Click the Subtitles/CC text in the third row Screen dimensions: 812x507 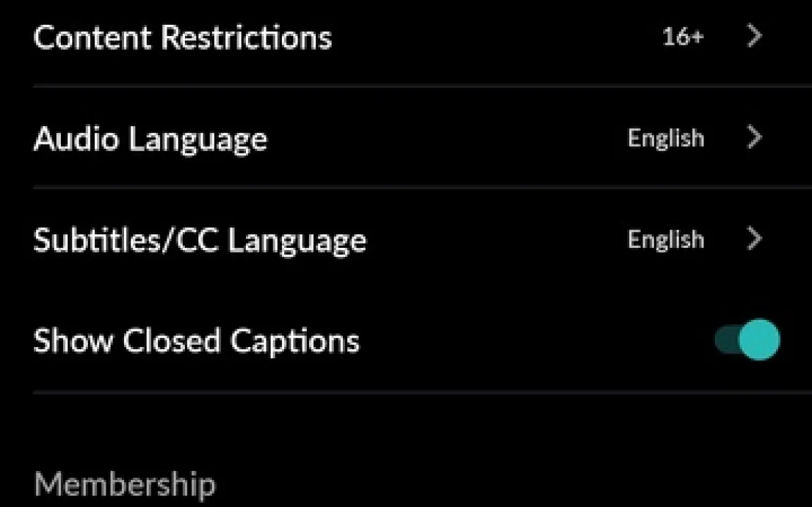pos(127,241)
